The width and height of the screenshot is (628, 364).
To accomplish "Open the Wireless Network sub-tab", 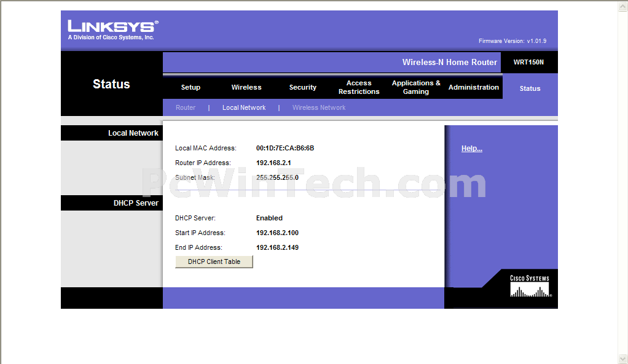I will point(319,107).
